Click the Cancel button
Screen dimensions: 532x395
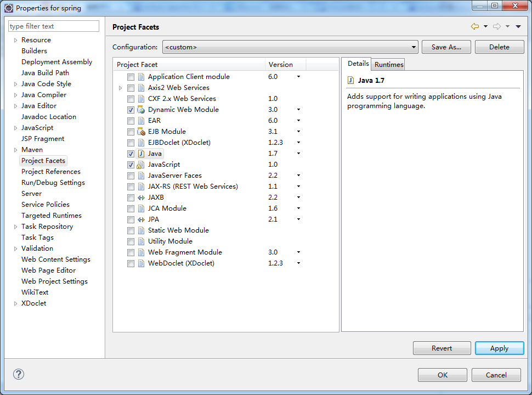pyautogui.click(x=496, y=375)
